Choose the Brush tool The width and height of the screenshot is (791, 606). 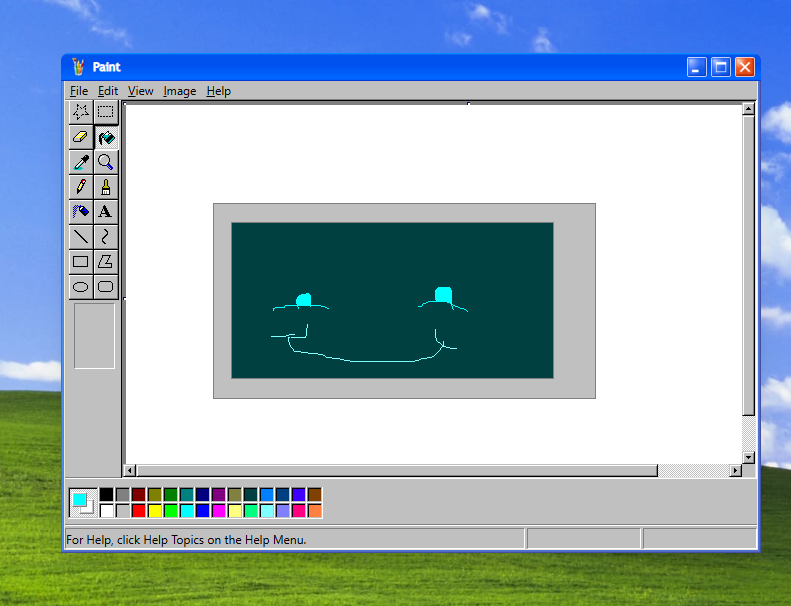pyautogui.click(x=105, y=187)
